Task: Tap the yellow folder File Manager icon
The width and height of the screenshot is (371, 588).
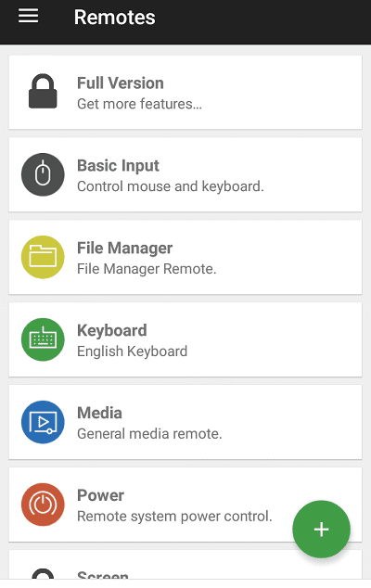Action: [x=43, y=257]
